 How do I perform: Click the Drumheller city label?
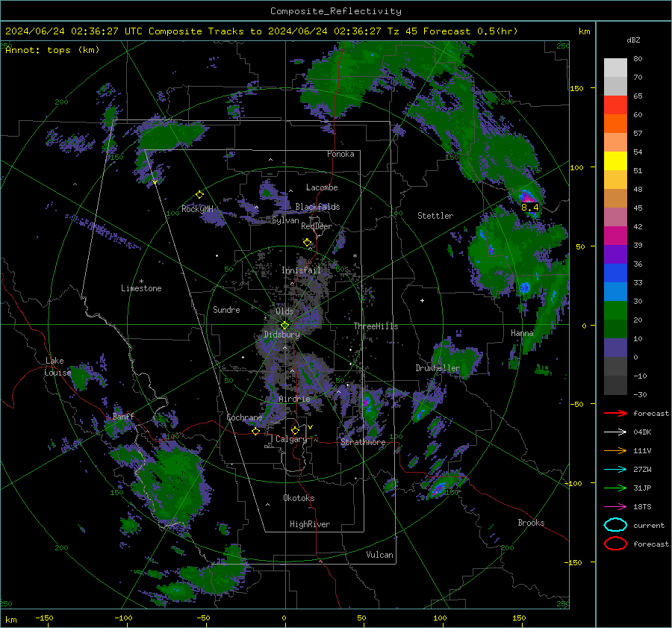(x=438, y=368)
